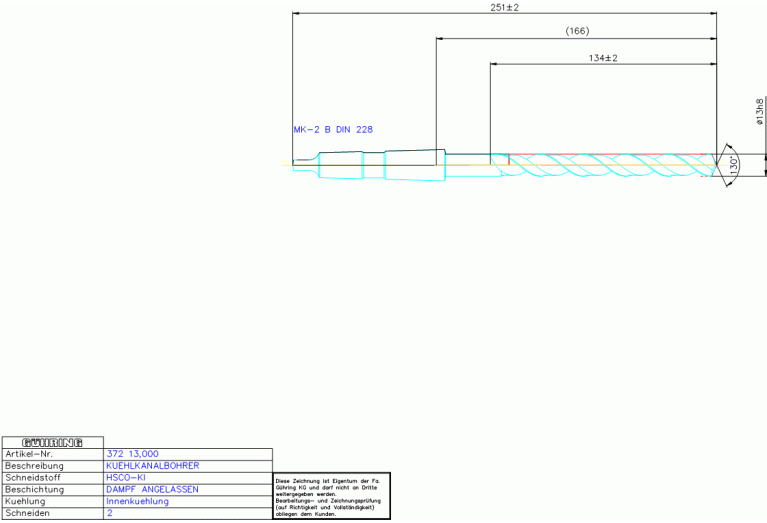Click the spiral flute section of drill

[600, 165]
